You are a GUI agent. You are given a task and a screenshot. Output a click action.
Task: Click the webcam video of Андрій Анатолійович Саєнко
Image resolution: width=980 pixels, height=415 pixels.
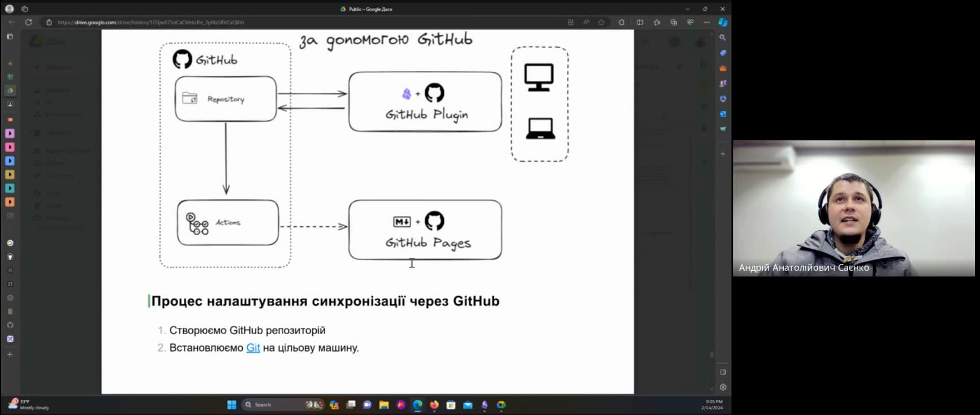[853, 208]
